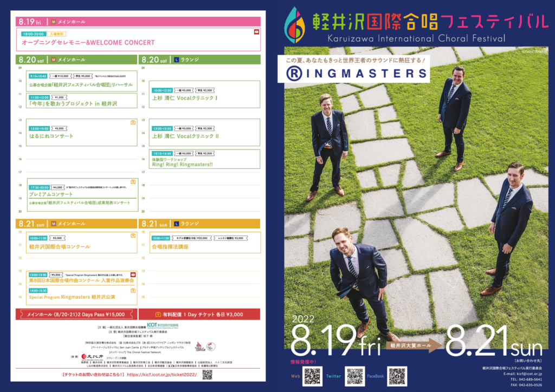Click the YouTube icon in the Opening Ceremony box

[x=256, y=32]
